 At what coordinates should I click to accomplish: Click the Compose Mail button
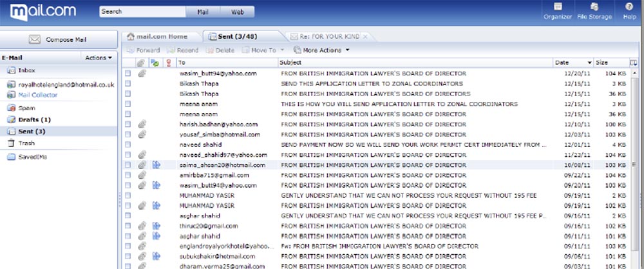click(x=59, y=40)
